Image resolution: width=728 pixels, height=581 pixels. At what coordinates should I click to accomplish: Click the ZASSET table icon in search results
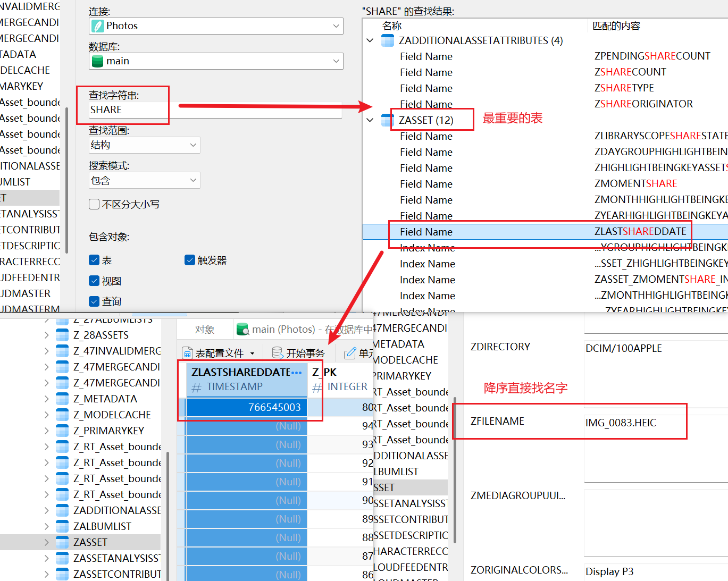[388, 120]
